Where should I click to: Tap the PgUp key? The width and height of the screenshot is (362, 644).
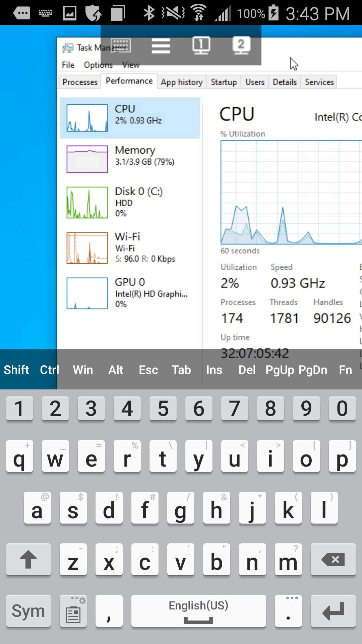(280, 370)
